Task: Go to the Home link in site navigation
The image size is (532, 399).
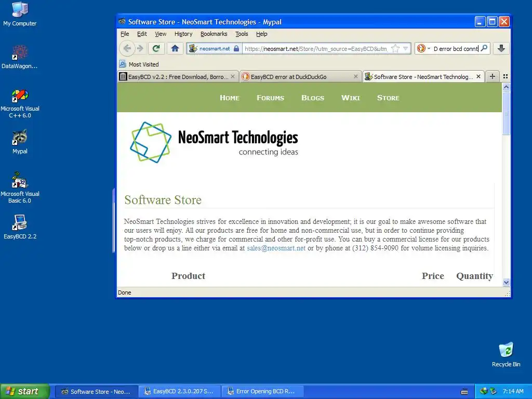Action: [230, 98]
